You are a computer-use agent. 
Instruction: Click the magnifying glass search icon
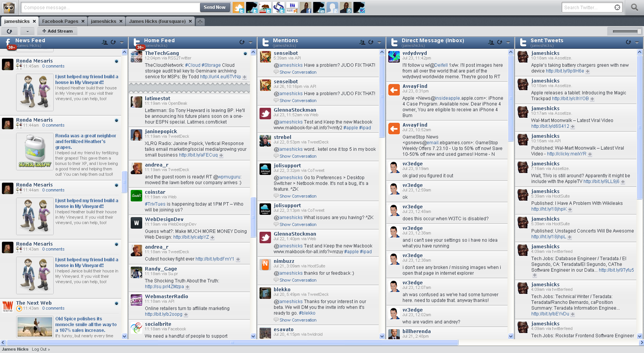[x=634, y=7]
